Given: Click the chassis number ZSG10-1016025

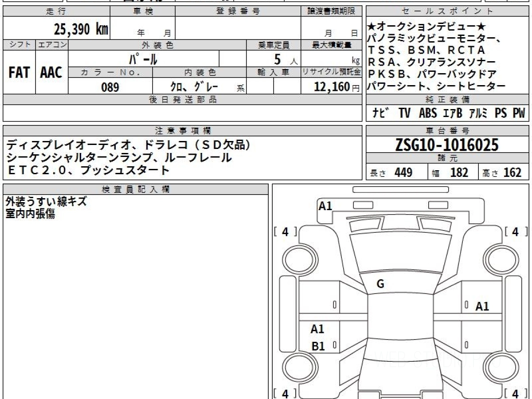Looking at the screenshot, I should pos(447,145).
